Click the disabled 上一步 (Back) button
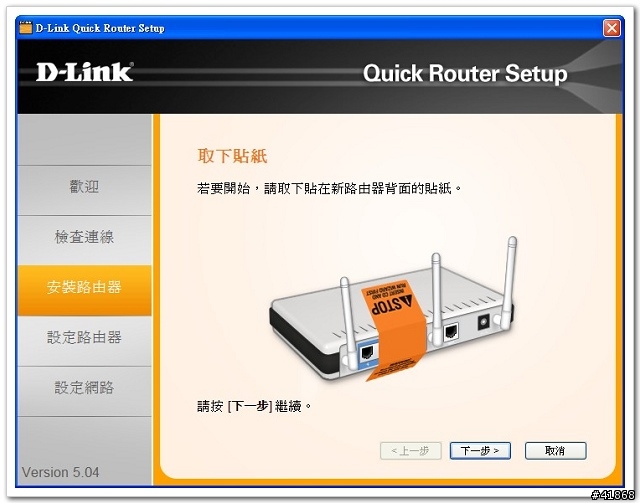The width and height of the screenshot is (640, 503). click(x=411, y=450)
